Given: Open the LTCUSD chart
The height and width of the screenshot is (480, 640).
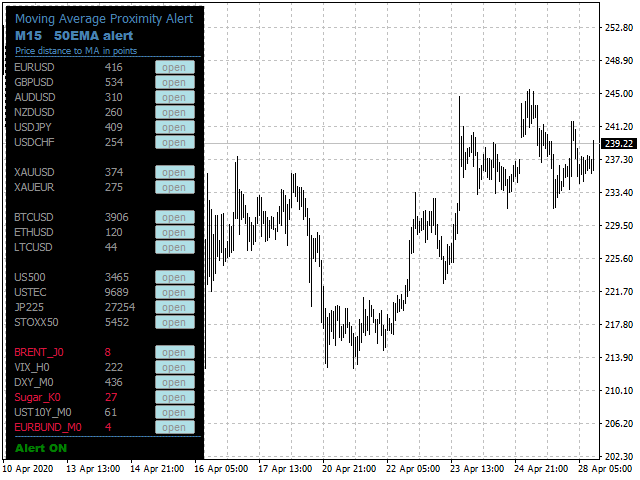Looking at the screenshot, I should pyautogui.click(x=175, y=247).
